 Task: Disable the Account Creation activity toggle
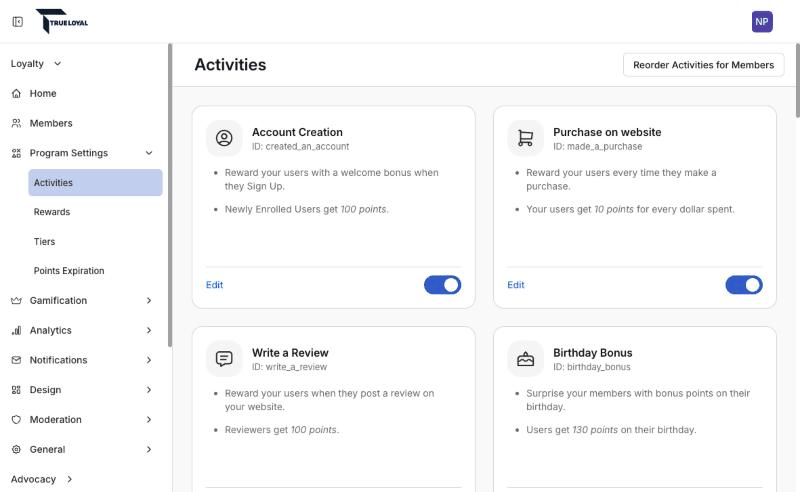442,285
